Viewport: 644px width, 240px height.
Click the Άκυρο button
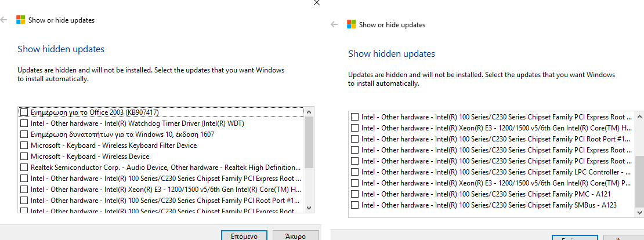coord(295,235)
